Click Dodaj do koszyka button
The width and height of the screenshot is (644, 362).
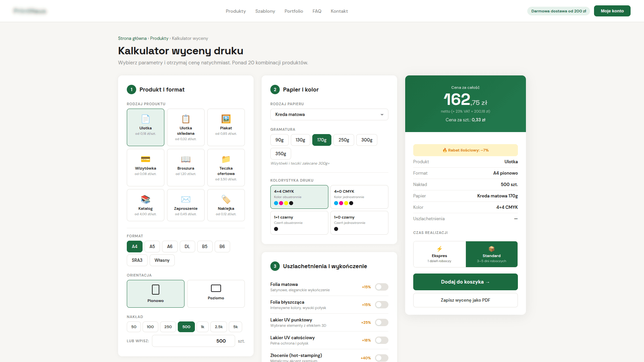pyautogui.click(x=465, y=282)
